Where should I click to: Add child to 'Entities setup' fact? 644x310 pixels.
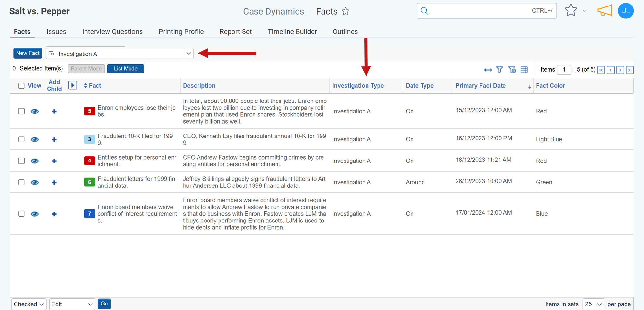click(54, 161)
